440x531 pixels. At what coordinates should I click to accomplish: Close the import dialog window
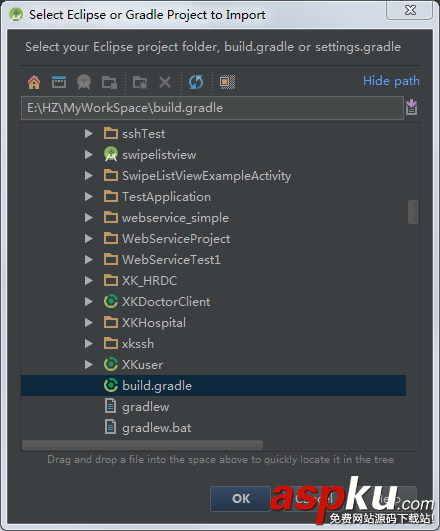[x=410, y=10]
